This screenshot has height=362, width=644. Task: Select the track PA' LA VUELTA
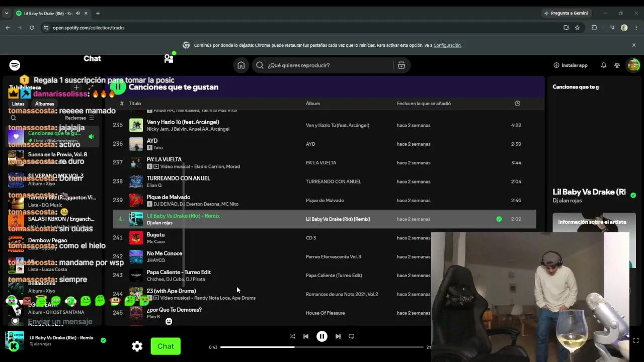[325, 163]
